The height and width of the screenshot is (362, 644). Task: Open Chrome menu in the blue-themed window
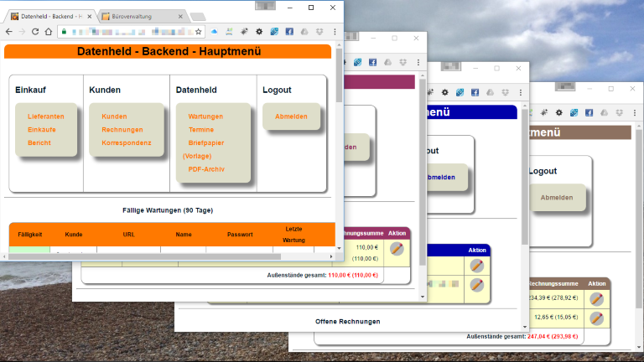click(522, 91)
